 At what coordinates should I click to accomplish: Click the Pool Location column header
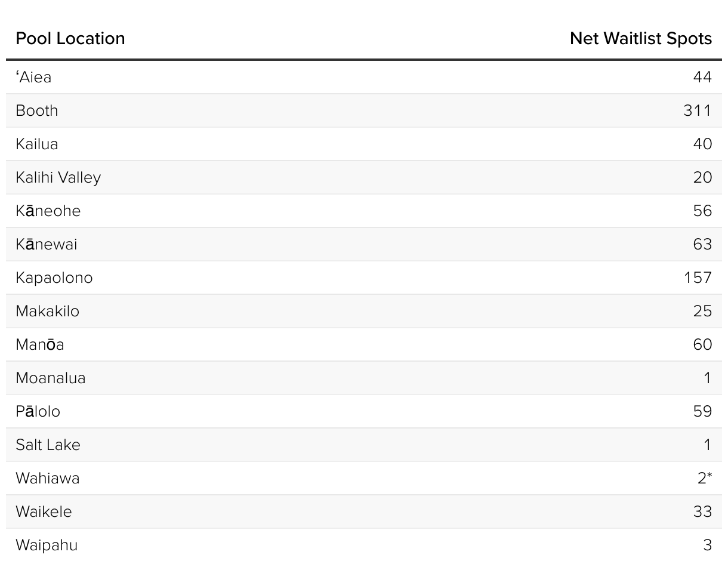pyautogui.click(x=70, y=38)
